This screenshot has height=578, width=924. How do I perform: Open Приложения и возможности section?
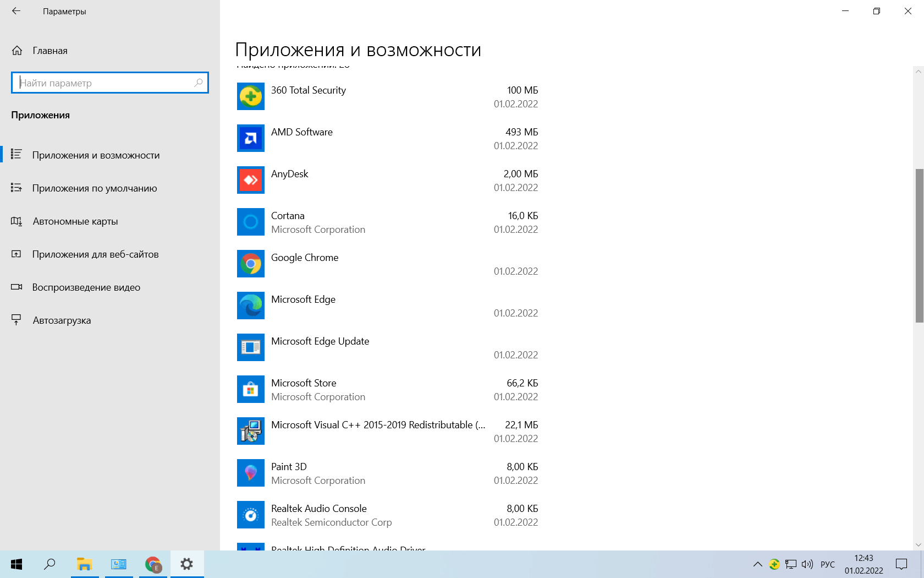click(x=110, y=155)
